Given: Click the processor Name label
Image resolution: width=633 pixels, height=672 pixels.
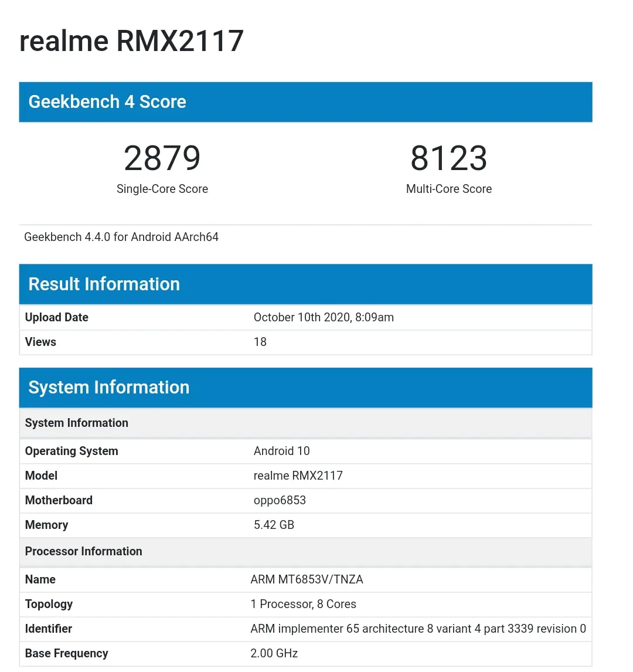Looking at the screenshot, I should pyautogui.click(x=40, y=579).
